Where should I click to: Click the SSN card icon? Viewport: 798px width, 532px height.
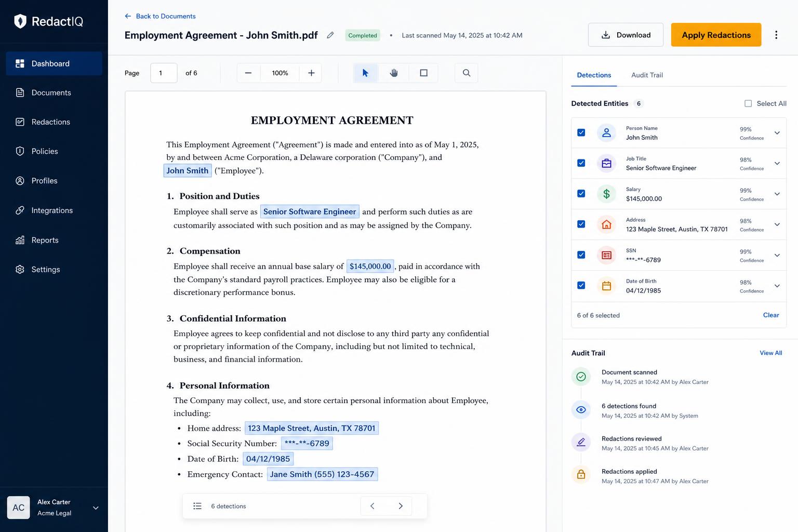point(606,255)
